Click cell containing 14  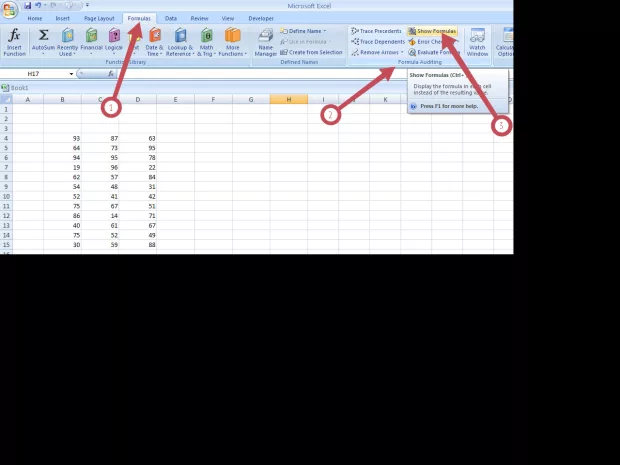point(100,216)
